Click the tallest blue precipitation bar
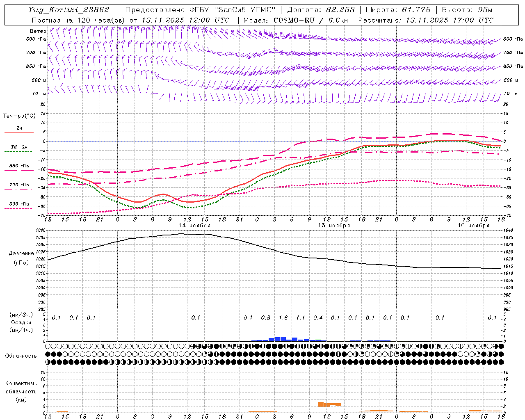 click(x=283, y=339)
